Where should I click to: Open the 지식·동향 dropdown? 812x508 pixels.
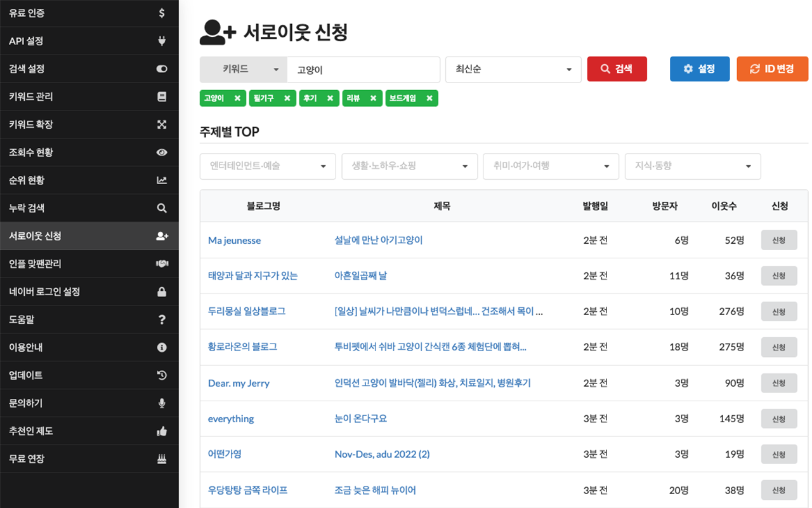click(x=692, y=166)
